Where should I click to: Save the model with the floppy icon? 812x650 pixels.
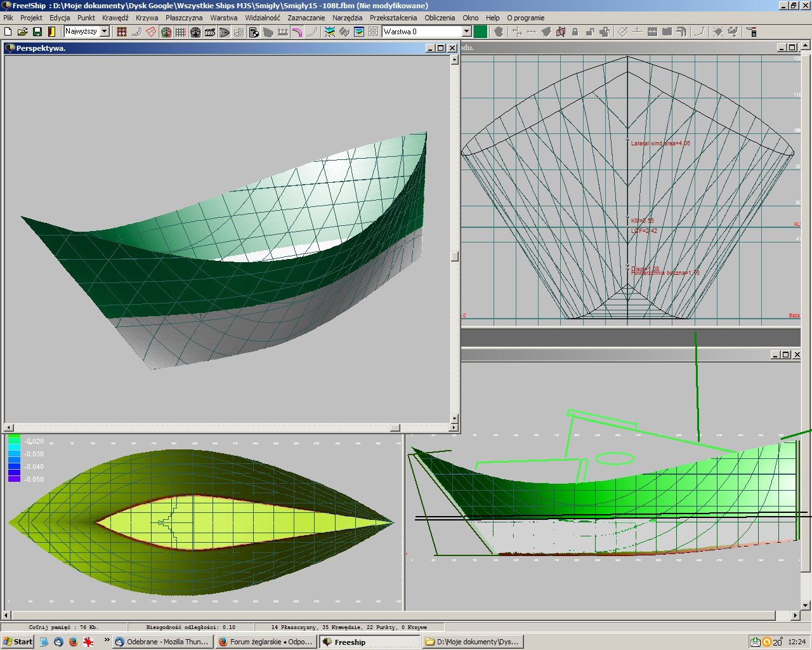point(37,32)
